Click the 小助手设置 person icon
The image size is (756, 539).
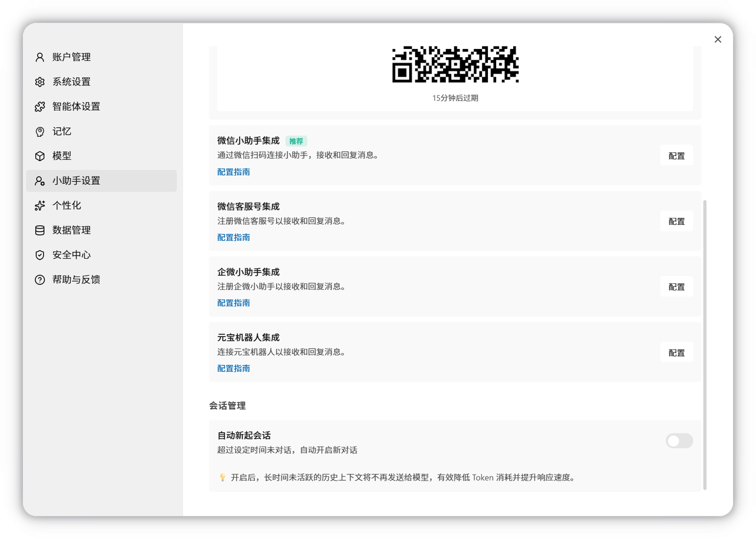[40, 181]
